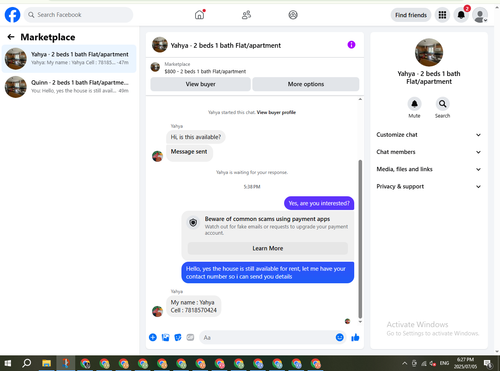Attach a file with the photo icon
Image resolution: width=500 pixels, height=371 pixels.
(165, 337)
